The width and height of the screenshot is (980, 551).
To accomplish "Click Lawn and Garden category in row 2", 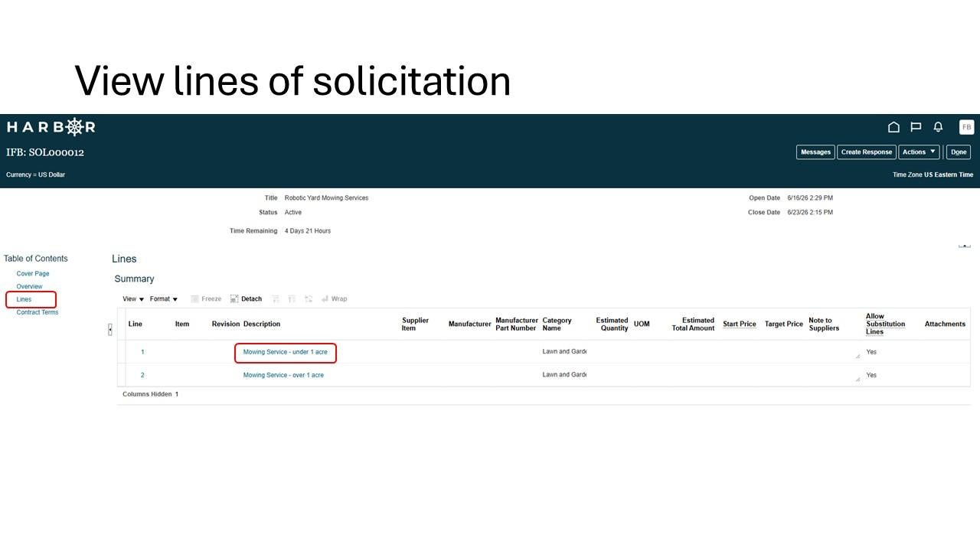I will click(x=564, y=375).
